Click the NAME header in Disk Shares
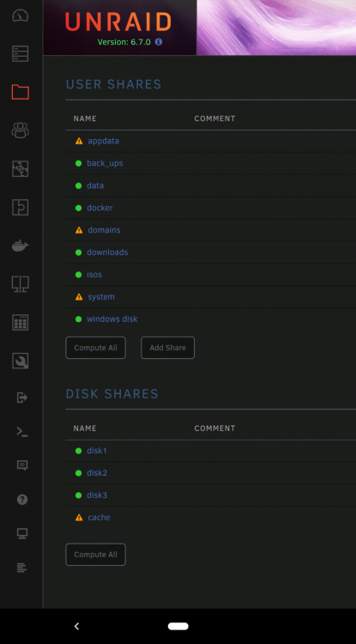The width and height of the screenshot is (356, 644). [85, 428]
